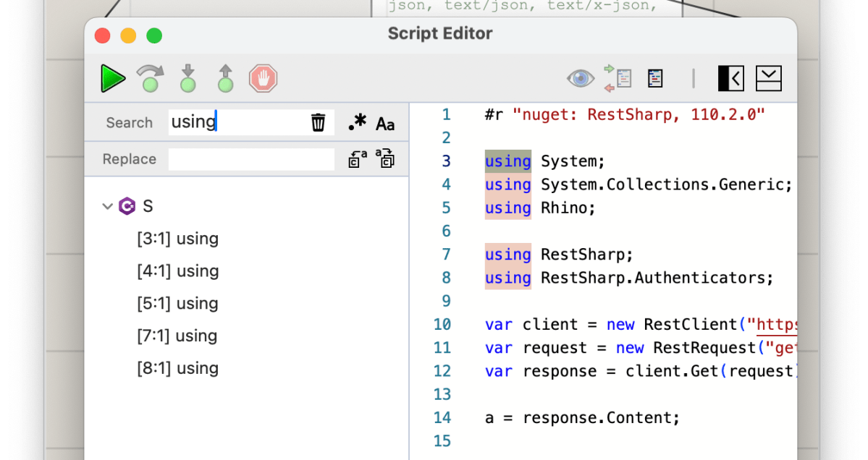Collapse the left side panel
This screenshot has width=868, height=460.
click(730, 79)
